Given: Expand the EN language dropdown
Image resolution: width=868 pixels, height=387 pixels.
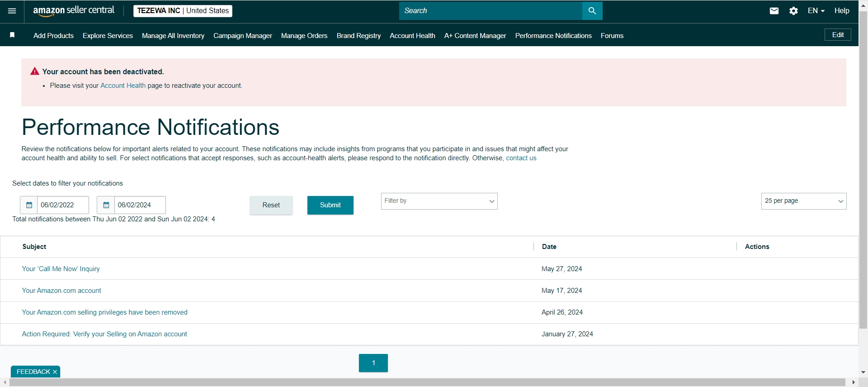Looking at the screenshot, I should [x=816, y=11].
